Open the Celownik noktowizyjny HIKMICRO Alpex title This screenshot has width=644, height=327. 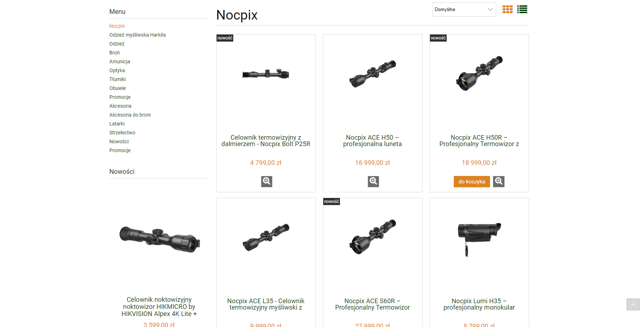click(x=159, y=307)
